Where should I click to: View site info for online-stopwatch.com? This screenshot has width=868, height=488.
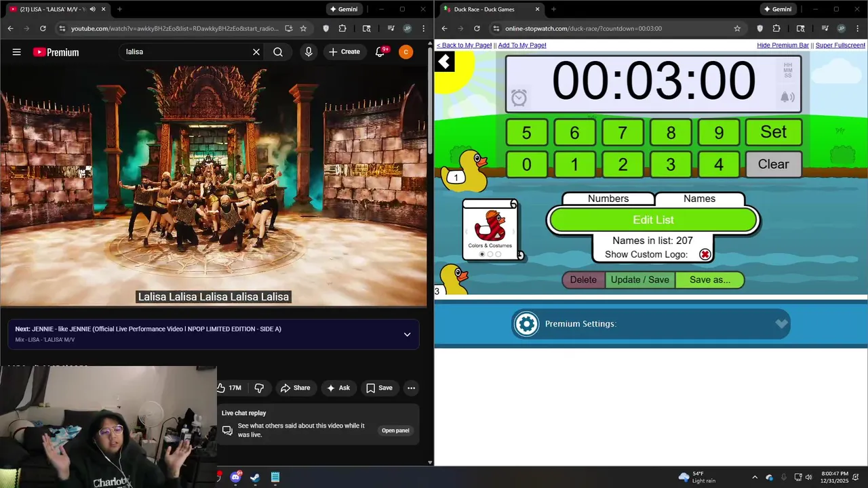tap(496, 28)
